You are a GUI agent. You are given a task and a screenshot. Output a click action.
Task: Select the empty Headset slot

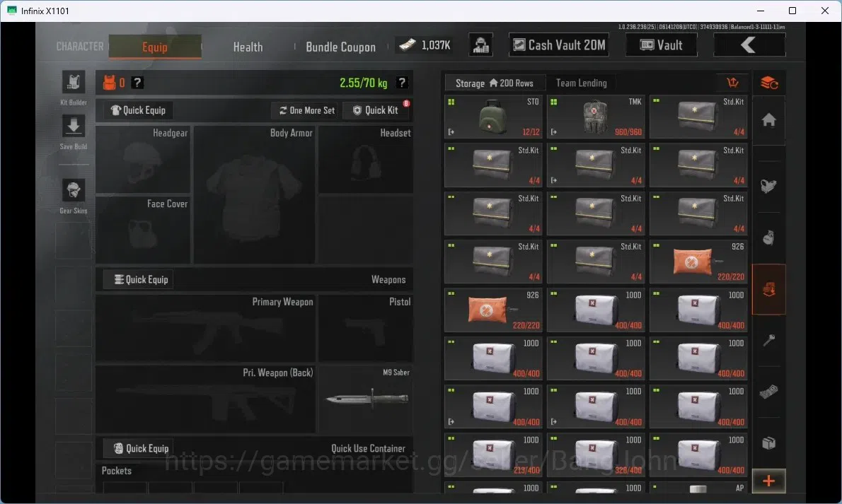click(x=366, y=160)
